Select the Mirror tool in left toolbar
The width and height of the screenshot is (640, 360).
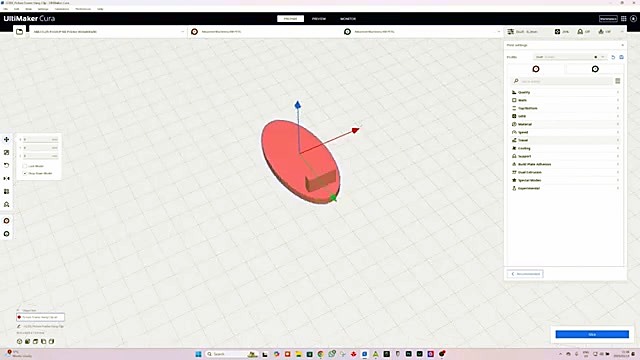point(7,178)
